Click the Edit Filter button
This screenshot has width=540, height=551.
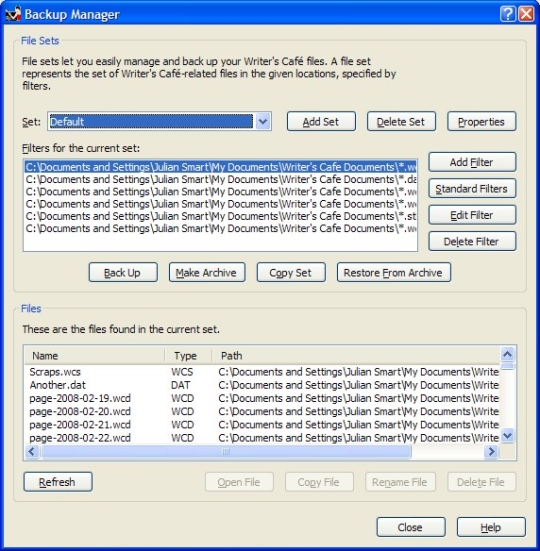click(x=472, y=215)
